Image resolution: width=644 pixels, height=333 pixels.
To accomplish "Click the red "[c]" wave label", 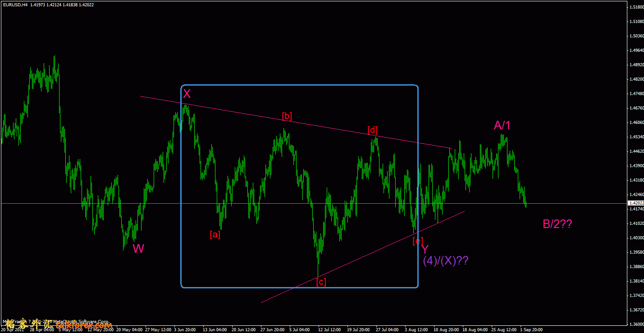I will click(321, 282).
